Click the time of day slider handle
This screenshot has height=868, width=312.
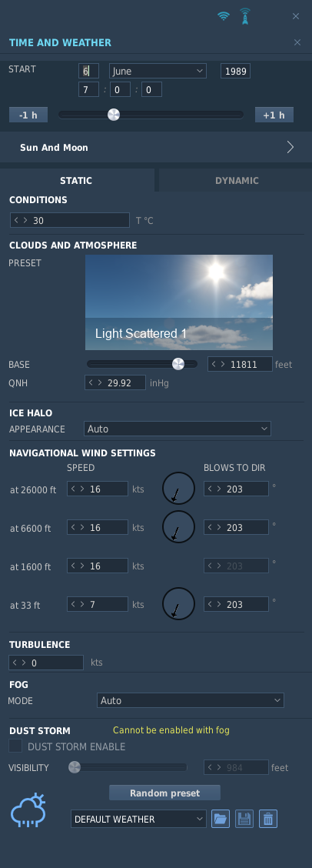[x=114, y=115]
